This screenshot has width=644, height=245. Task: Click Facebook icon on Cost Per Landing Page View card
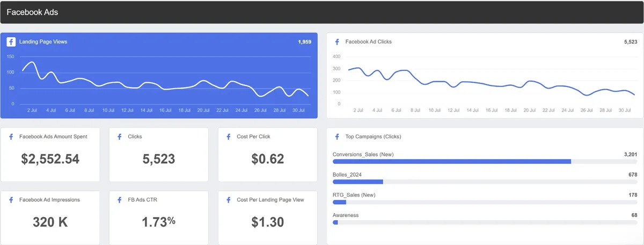228,199
